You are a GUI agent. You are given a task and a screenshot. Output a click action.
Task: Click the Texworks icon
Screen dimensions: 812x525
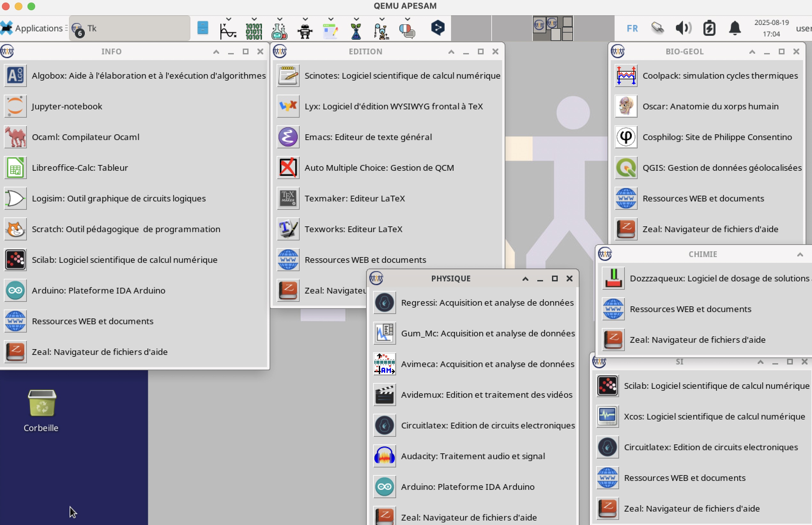point(288,229)
